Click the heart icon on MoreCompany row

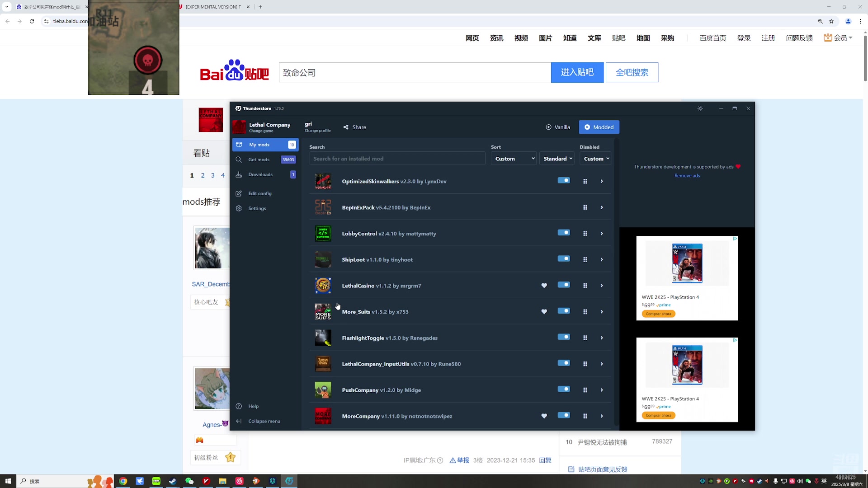(x=544, y=416)
